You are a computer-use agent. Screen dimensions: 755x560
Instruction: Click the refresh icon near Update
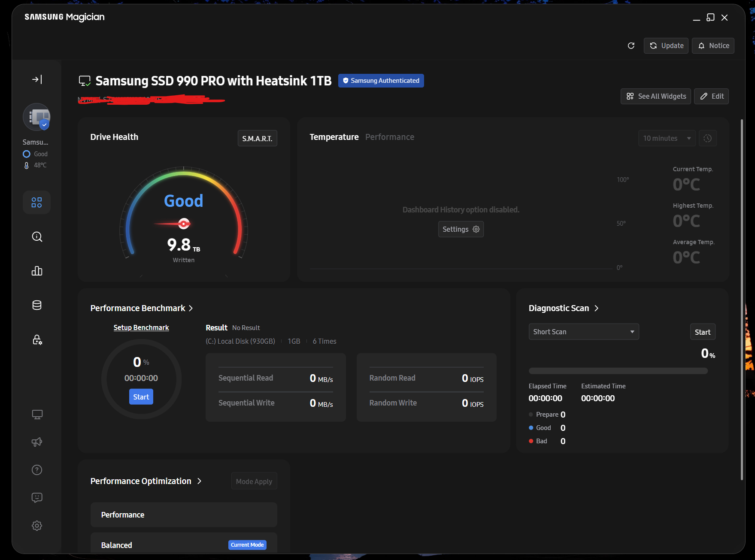tap(631, 46)
